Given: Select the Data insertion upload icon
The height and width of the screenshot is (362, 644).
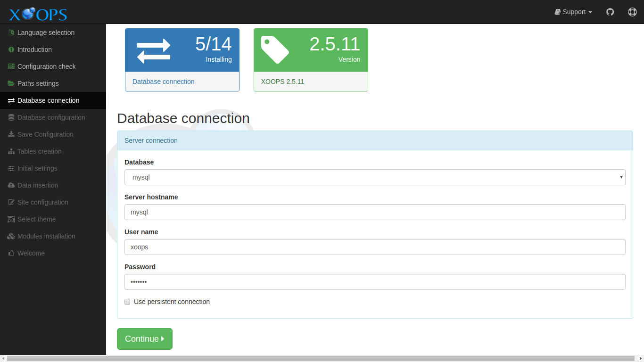Looking at the screenshot, I should [10, 185].
